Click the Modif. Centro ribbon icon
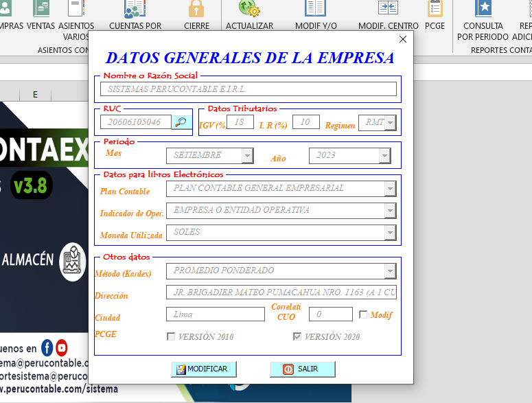 pos(388,10)
